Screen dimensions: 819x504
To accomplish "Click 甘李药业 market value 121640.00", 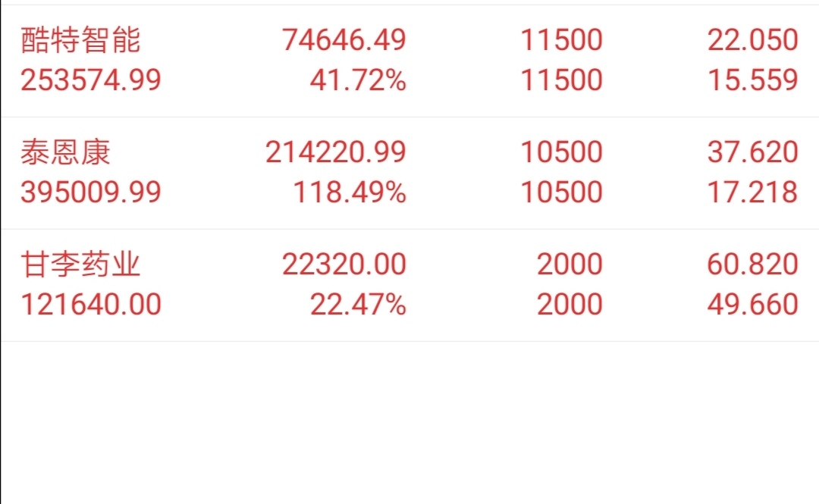I will point(91,305).
